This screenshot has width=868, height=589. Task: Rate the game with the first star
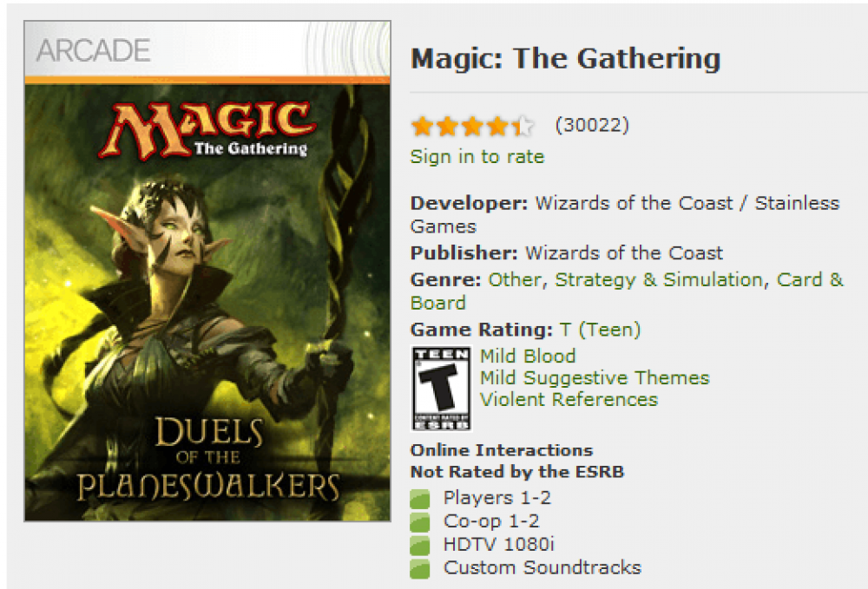[x=423, y=126]
